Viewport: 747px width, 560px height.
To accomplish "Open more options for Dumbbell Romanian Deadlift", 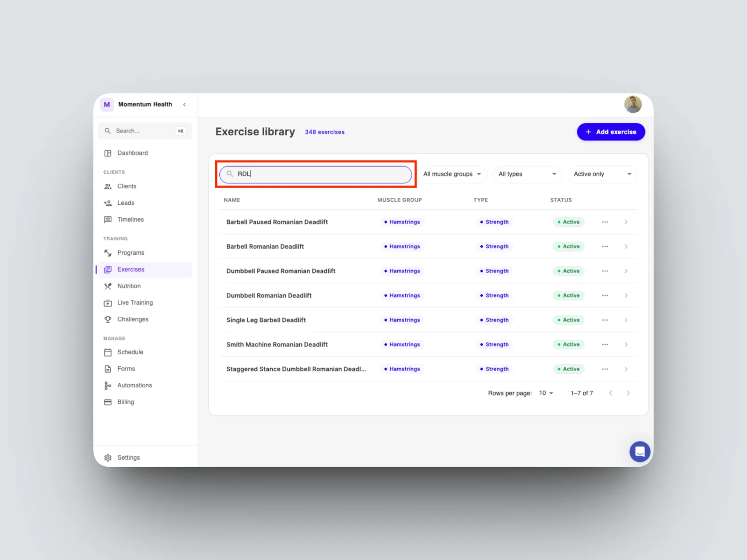I will [605, 295].
